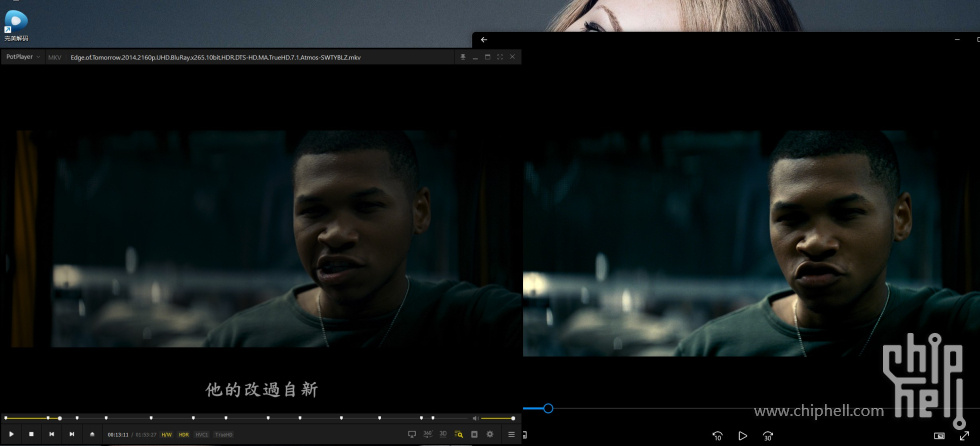
Task: Click the open/eject file button
Action: [x=92, y=434]
